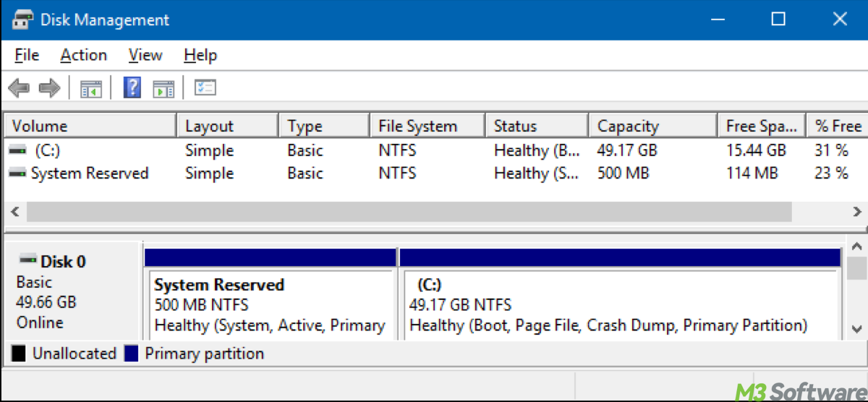Click the Settings checklist toolbar icon
This screenshot has height=402, width=868.
tap(206, 88)
